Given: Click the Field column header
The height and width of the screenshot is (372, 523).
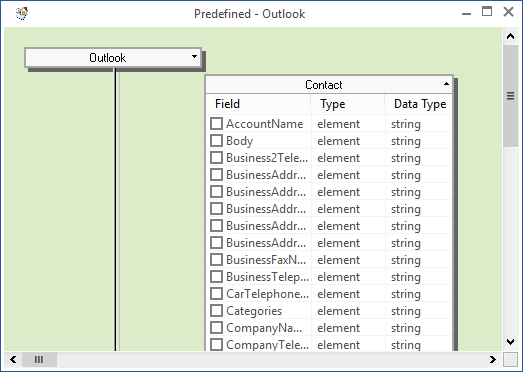Looking at the screenshot, I should (x=258, y=104).
